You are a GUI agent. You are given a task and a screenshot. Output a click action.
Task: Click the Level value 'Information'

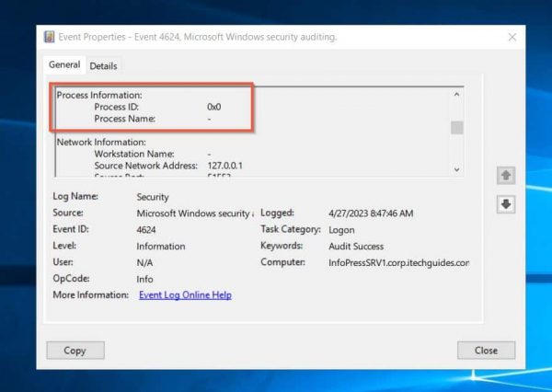[x=161, y=247]
